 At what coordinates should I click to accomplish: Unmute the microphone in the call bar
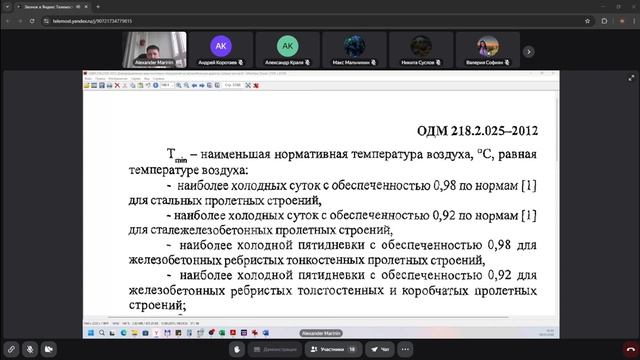click(x=30, y=349)
